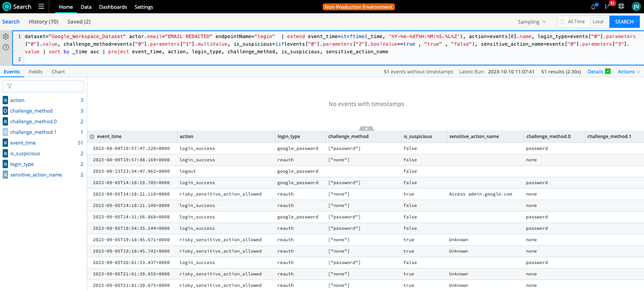Image resolution: width=644 pixels, height=291 pixels.
Task: Open the JN user avatar menu
Action: pos(636,6)
